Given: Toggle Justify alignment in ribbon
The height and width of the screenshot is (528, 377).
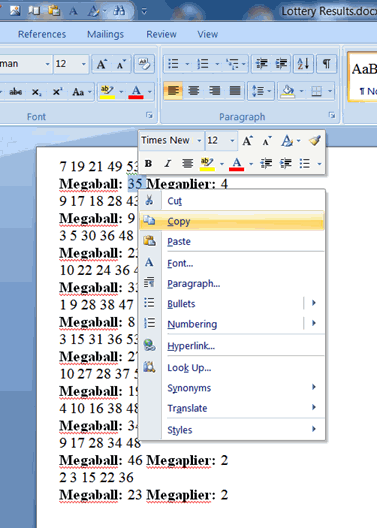Looking at the screenshot, I should pyautogui.click(x=235, y=91).
